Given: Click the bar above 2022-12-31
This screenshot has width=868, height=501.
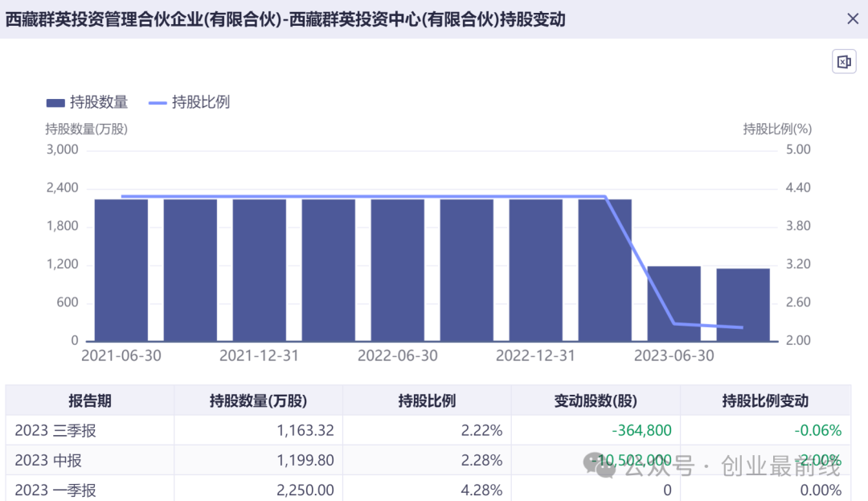Looking at the screenshot, I should (536, 270).
